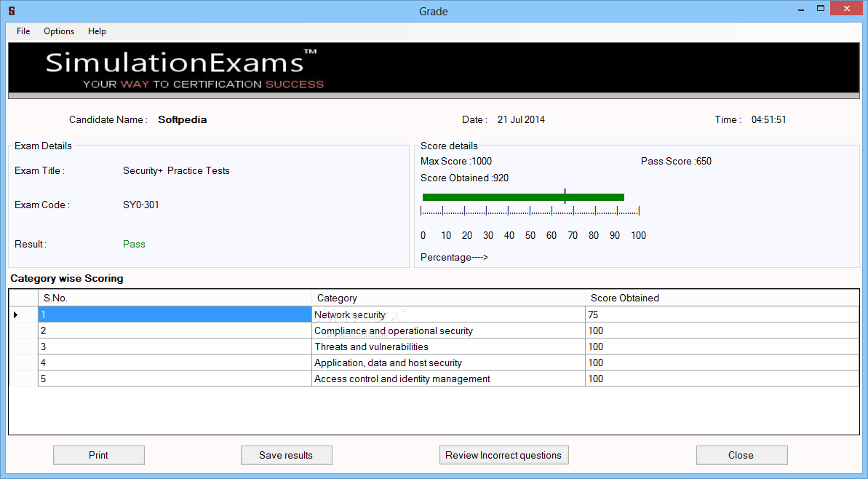This screenshot has width=868, height=479.
Task: Open the File menu
Action: click(x=23, y=31)
